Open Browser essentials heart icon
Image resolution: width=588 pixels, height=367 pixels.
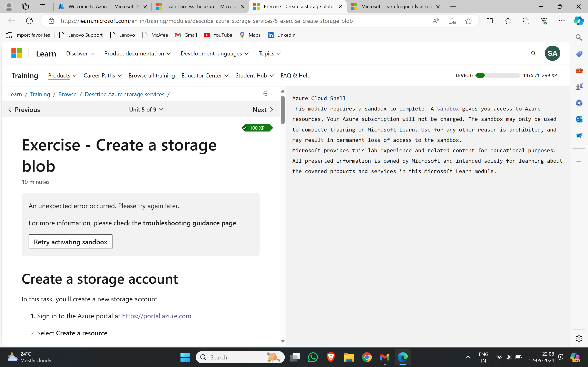544,21
